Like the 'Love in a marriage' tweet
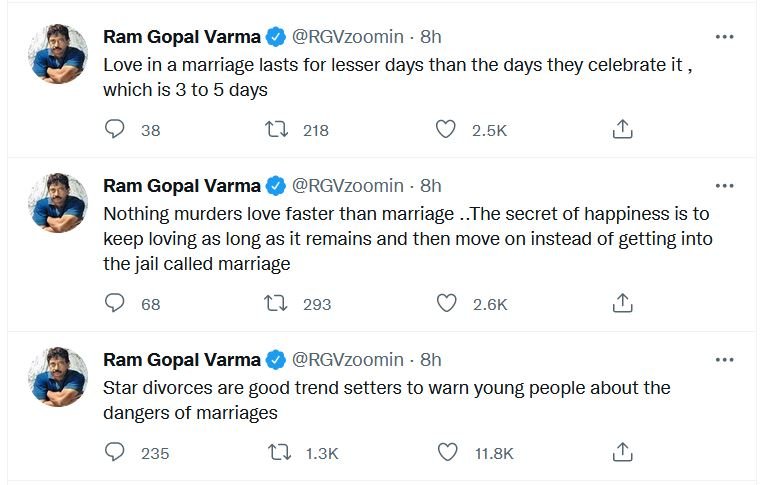This screenshot has width=764, height=485. [446, 129]
